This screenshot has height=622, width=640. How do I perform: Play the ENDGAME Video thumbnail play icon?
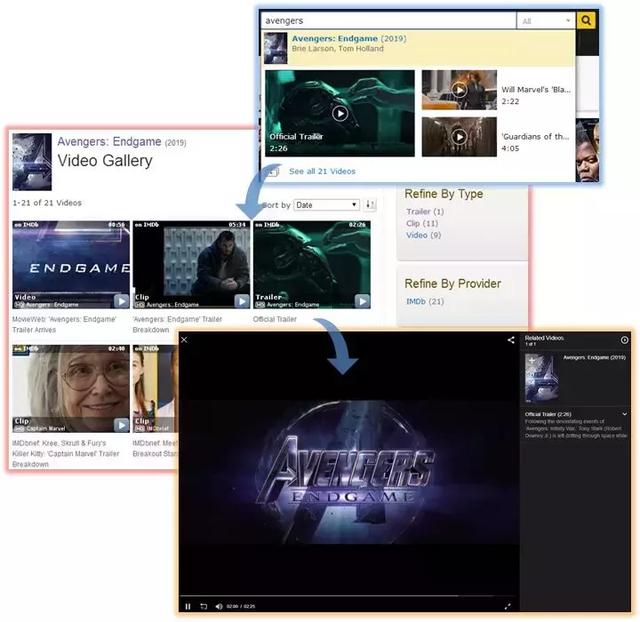[121, 301]
